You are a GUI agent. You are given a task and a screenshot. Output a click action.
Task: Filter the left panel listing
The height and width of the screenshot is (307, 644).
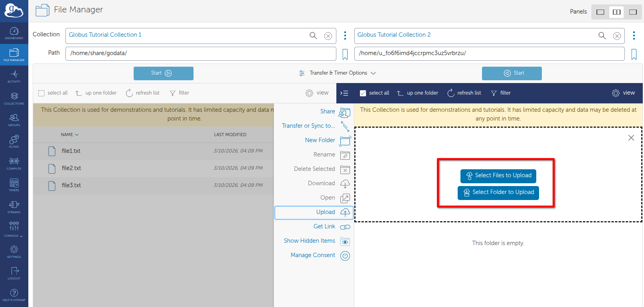(180, 93)
